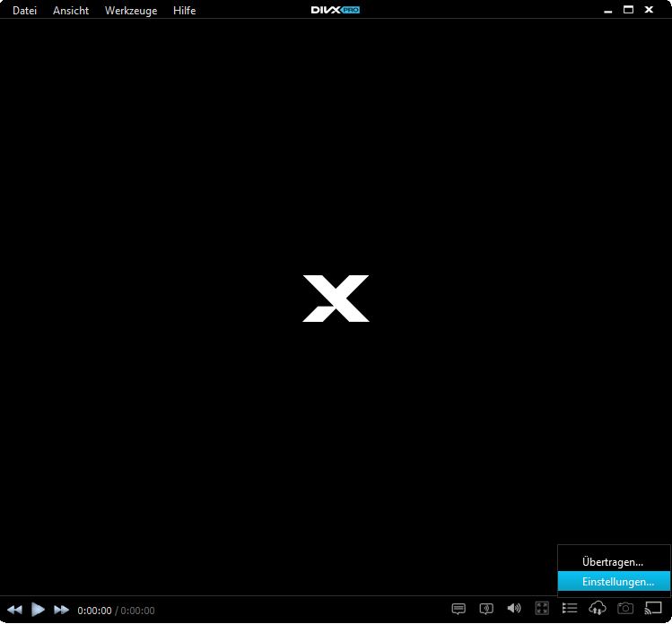Open the Datei menu

point(25,11)
